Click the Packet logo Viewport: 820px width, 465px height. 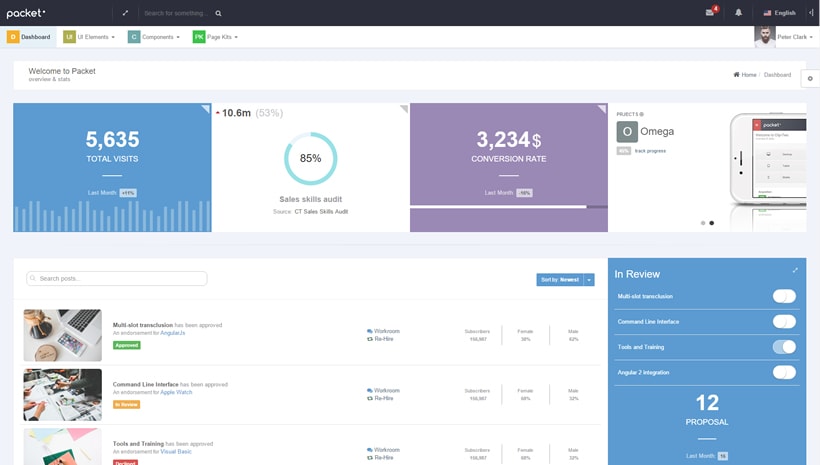(27, 13)
